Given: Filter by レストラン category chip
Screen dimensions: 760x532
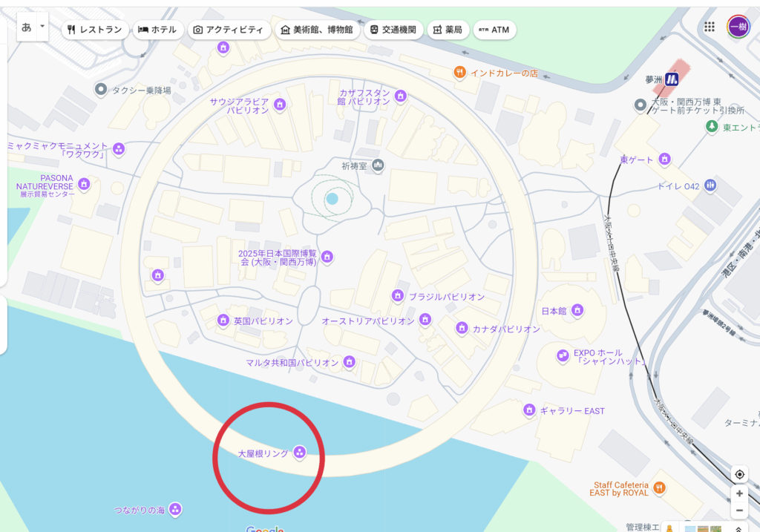Looking at the screenshot, I should pos(95,30).
